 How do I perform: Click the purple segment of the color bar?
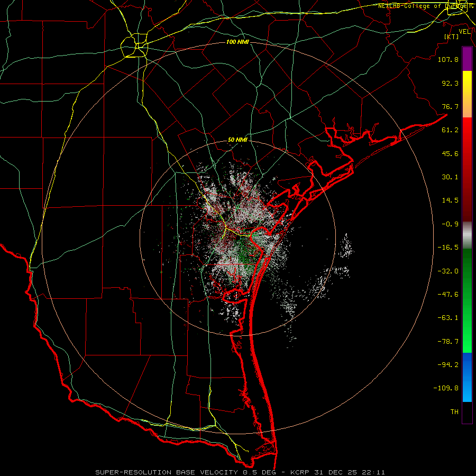click(467, 59)
